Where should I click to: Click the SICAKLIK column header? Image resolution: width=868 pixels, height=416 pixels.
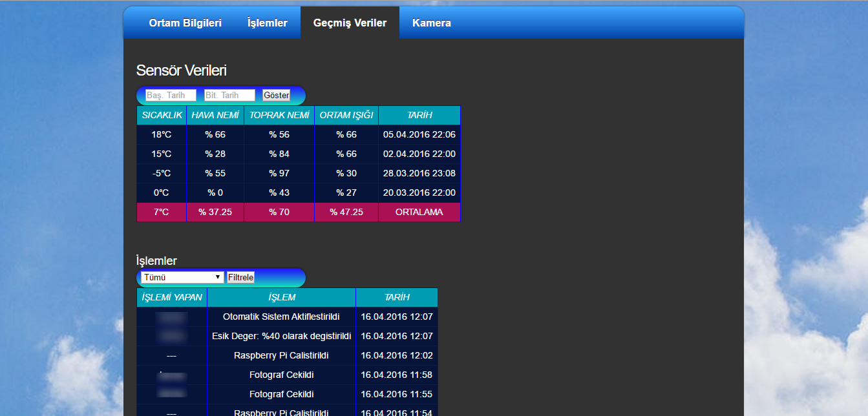click(x=162, y=116)
